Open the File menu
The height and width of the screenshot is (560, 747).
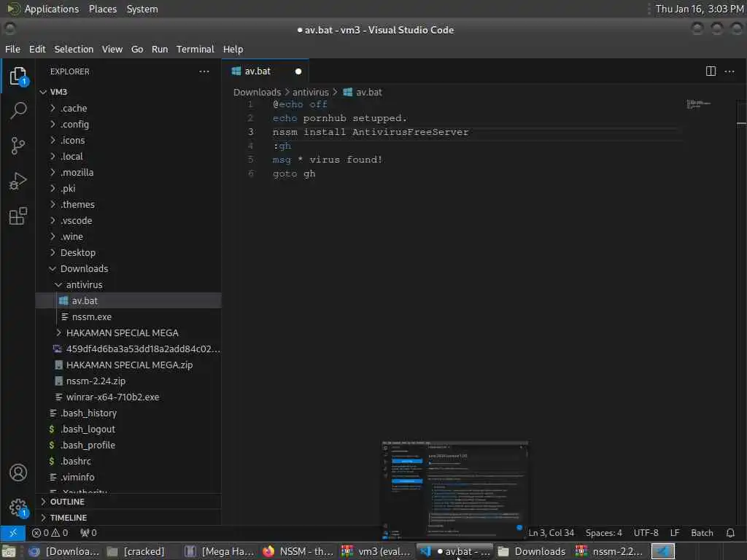pos(13,49)
